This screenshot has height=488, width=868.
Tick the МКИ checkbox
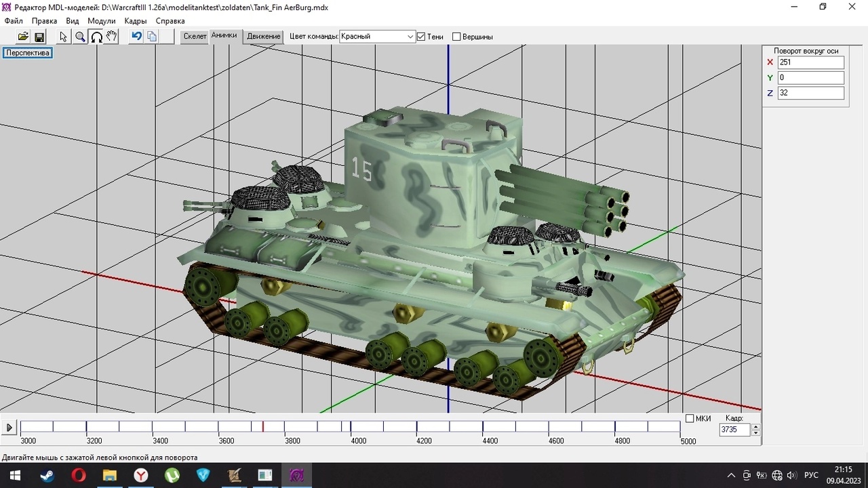(x=690, y=419)
